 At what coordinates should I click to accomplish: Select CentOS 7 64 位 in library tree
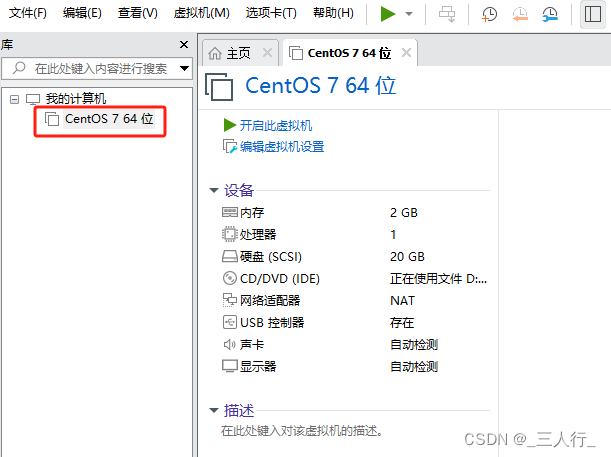coord(109,119)
